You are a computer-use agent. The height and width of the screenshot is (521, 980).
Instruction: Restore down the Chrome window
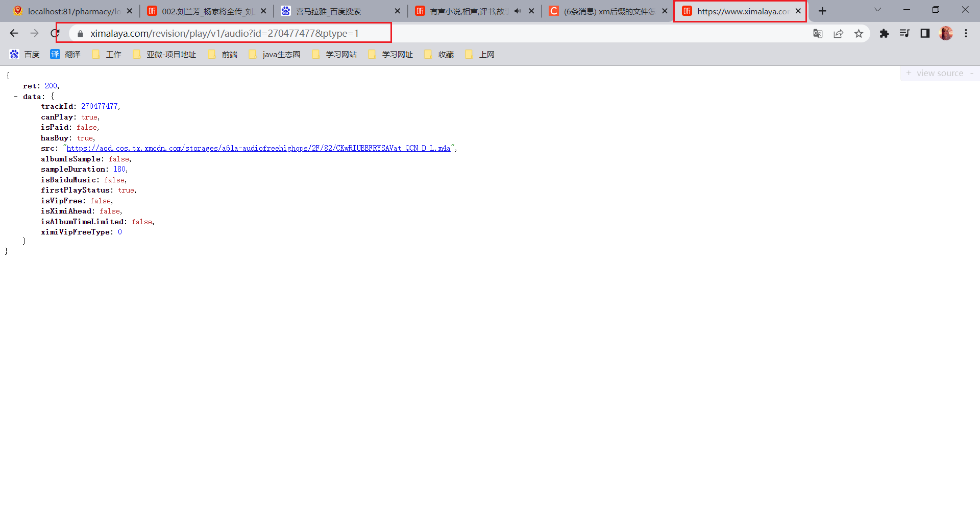(x=936, y=10)
